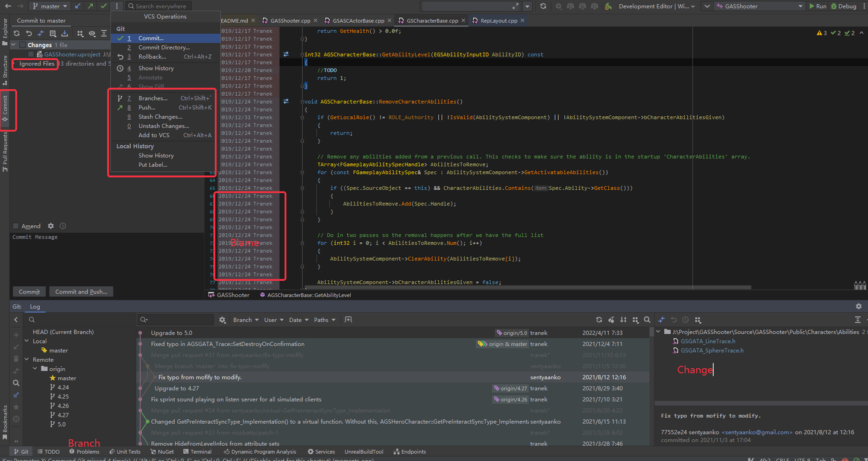
Task: Enable the Amend checkbox
Action: coord(16,227)
